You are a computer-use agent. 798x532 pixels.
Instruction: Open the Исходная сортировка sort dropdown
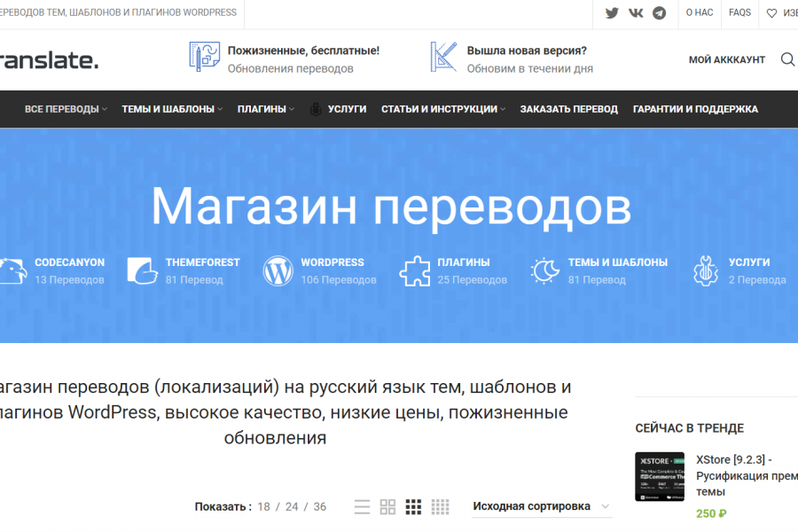[x=542, y=506]
